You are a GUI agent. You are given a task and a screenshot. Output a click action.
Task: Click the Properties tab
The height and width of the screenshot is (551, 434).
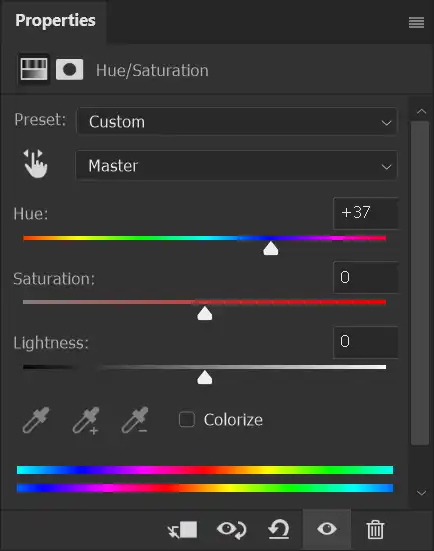point(55,20)
